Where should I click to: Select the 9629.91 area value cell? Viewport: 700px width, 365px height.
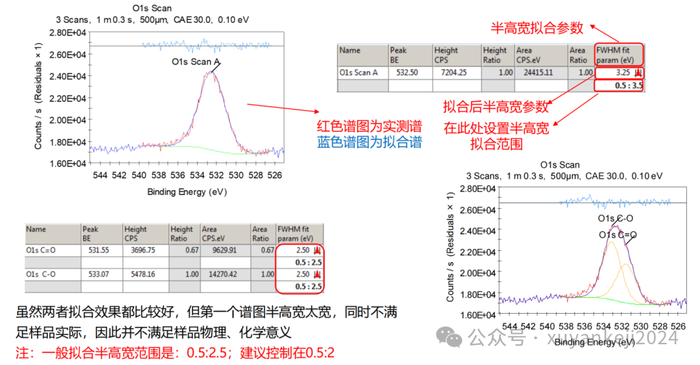(226, 250)
